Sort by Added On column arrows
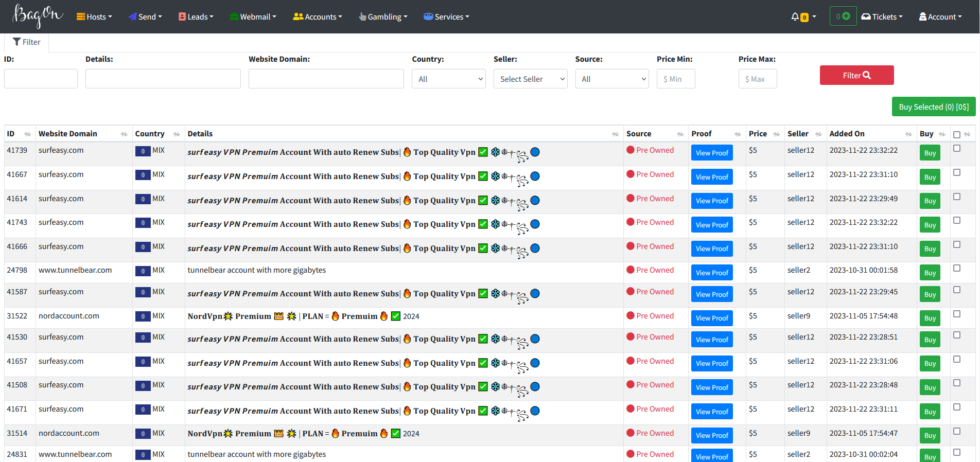980x462 pixels. [908, 134]
